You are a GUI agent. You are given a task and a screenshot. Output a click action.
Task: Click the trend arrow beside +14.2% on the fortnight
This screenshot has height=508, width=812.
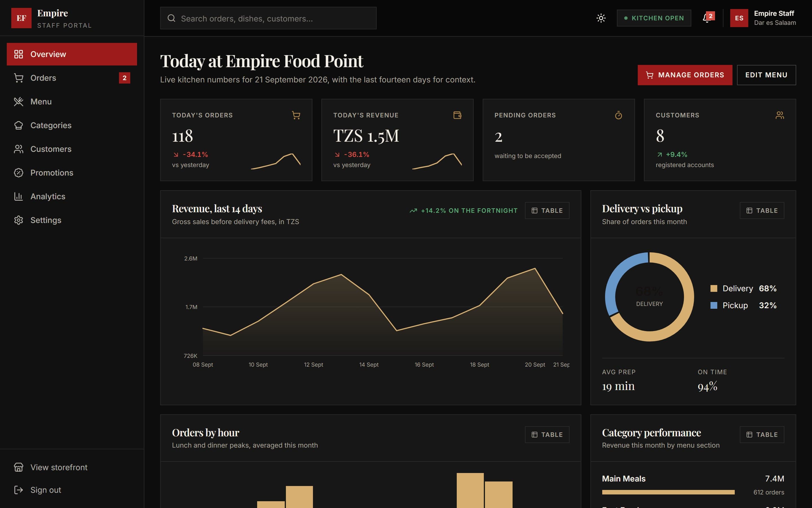pos(413,211)
